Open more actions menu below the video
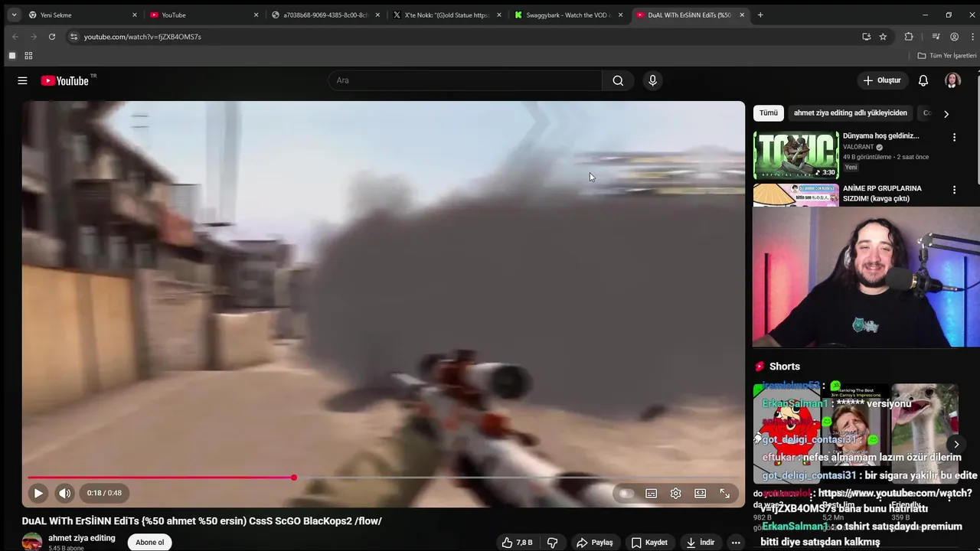980x551 pixels. [736, 543]
